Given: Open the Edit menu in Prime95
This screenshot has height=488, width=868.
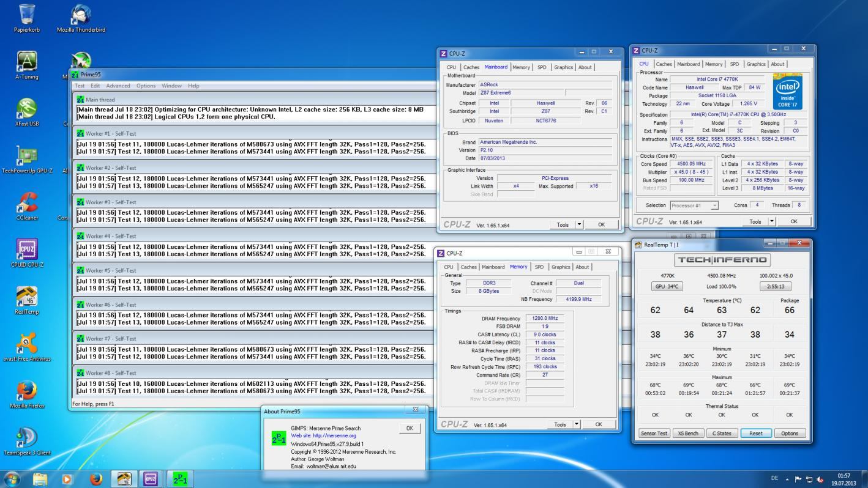Looking at the screenshot, I should [x=95, y=86].
